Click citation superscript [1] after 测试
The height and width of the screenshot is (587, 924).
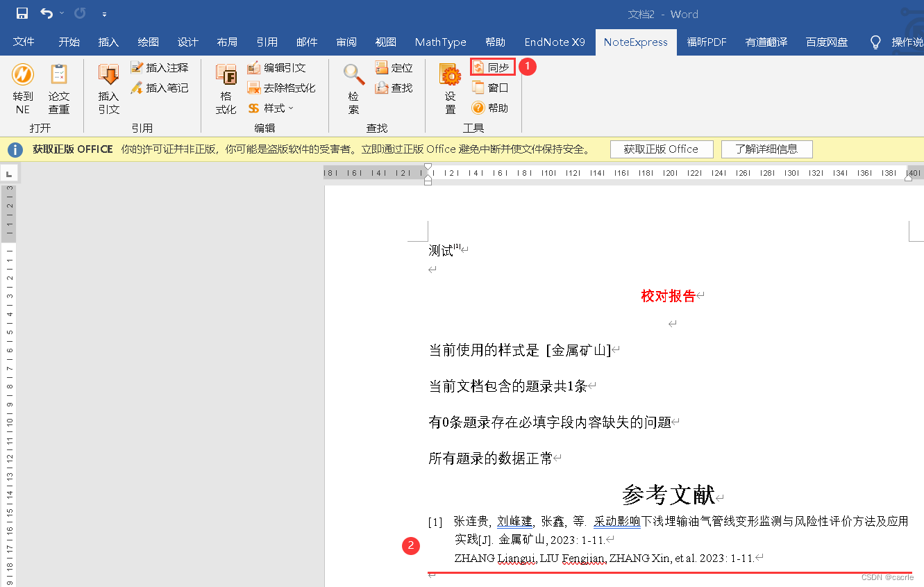click(457, 247)
